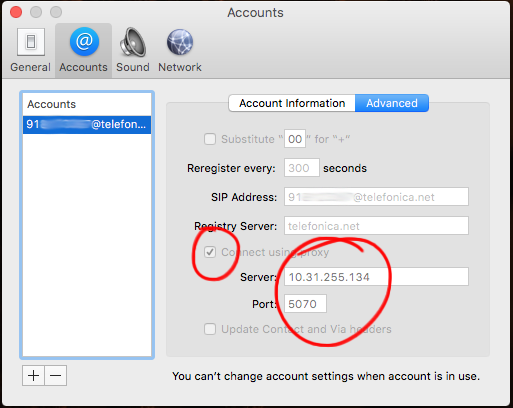
Task: Click the substitute prefix 00 field
Action: tap(295, 139)
